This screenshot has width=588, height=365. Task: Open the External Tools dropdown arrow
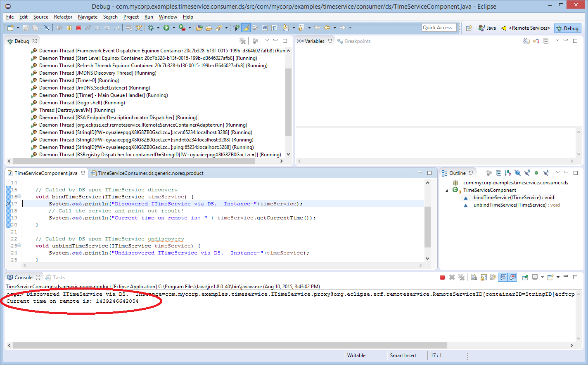190,28
